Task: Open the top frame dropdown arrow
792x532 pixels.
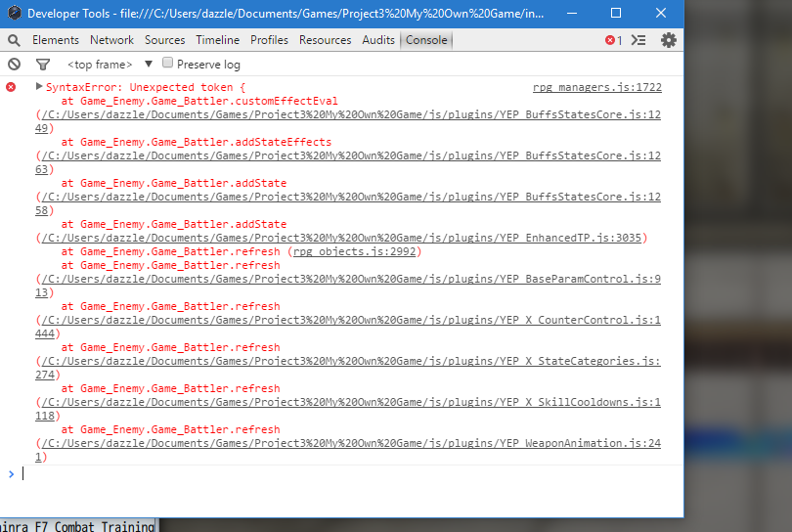Action: (149, 64)
